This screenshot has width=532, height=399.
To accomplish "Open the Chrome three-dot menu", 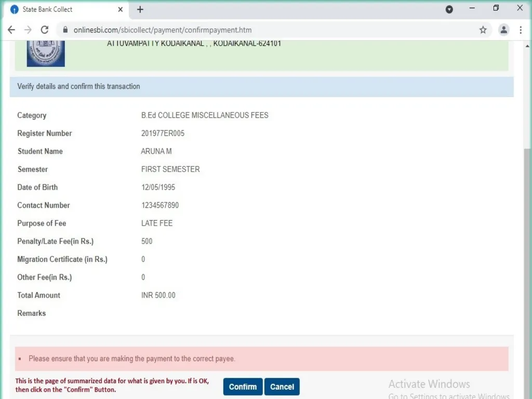I will tap(521, 30).
